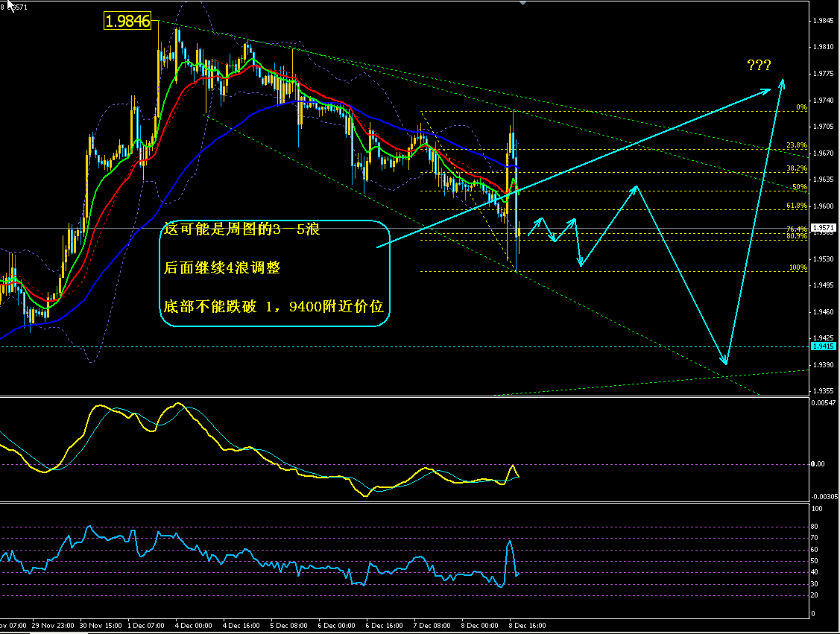Select the annotation line 这可能是周图的3—5浪
This screenshot has height=634, width=840.
(242, 229)
